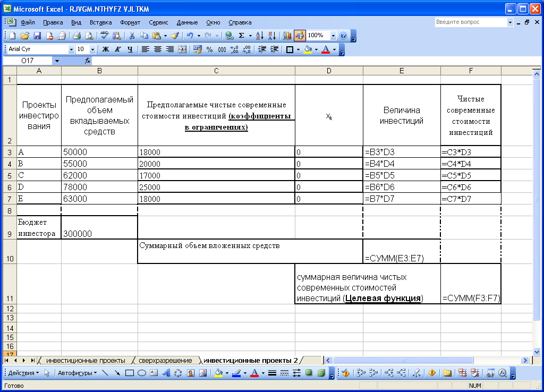Switch to the сверхразрешение sheet tab
This screenshot has width=544, height=392.
[x=165, y=361]
